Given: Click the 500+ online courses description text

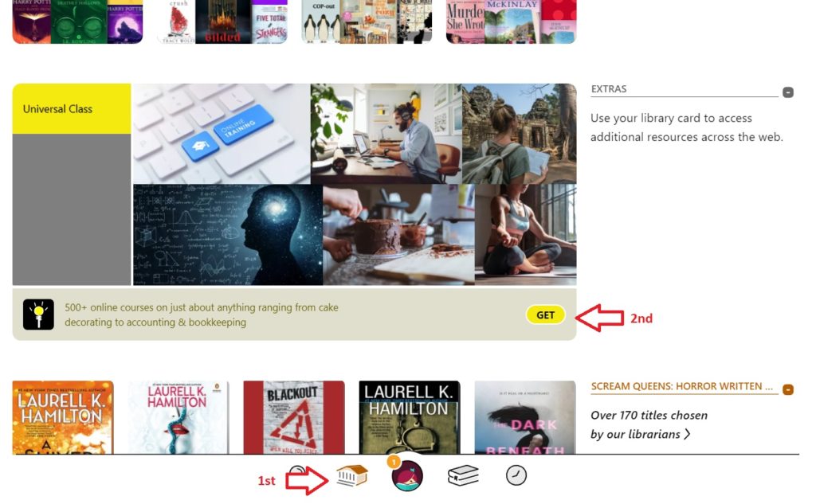Looking at the screenshot, I should click(x=202, y=315).
